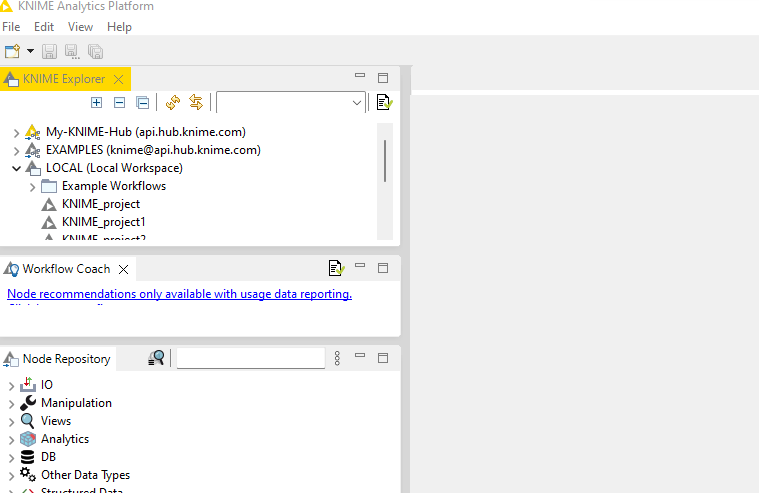Screen dimensions: 759x493
Task: Open the Help menu
Action: pos(120,27)
